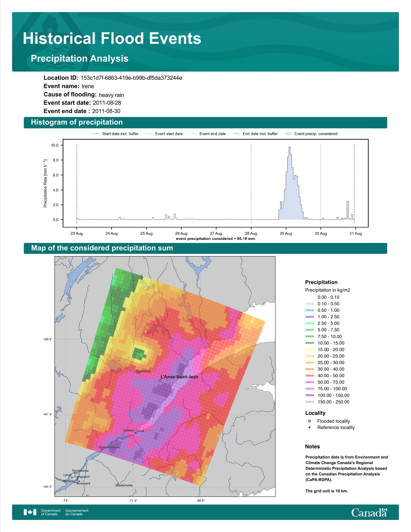The image size is (411, 532).
Task: Click the event start date 2011-08-28
Action: [107, 103]
